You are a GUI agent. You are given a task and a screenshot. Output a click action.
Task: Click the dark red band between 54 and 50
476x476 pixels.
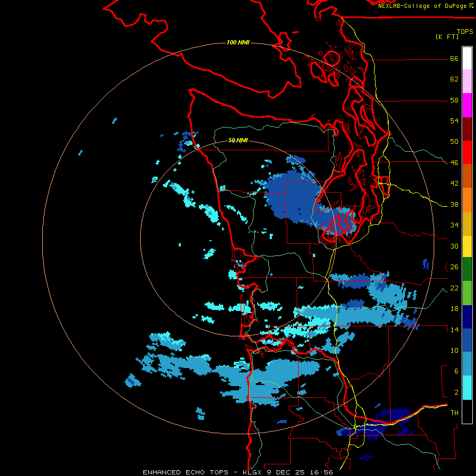click(467, 129)
